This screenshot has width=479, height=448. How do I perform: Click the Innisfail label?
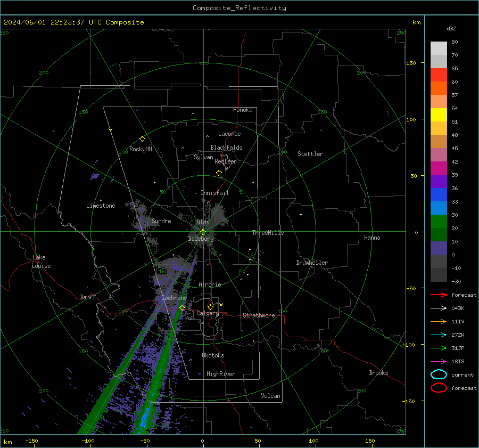click(214, 193)
